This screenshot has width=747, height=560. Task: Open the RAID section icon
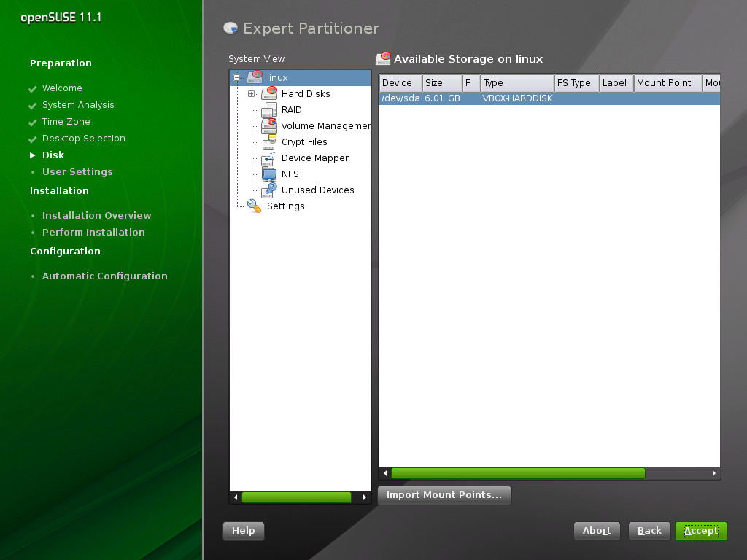[270, 109]
